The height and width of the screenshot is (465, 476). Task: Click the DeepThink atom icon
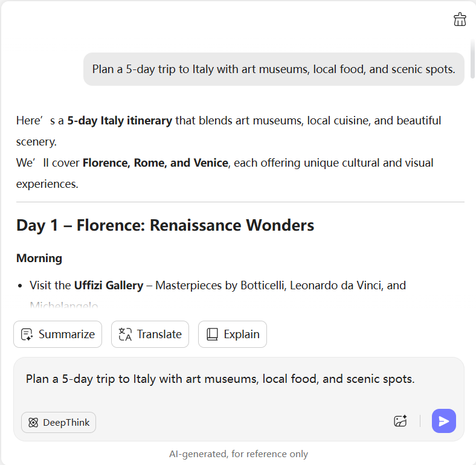[x=33, y=423]
